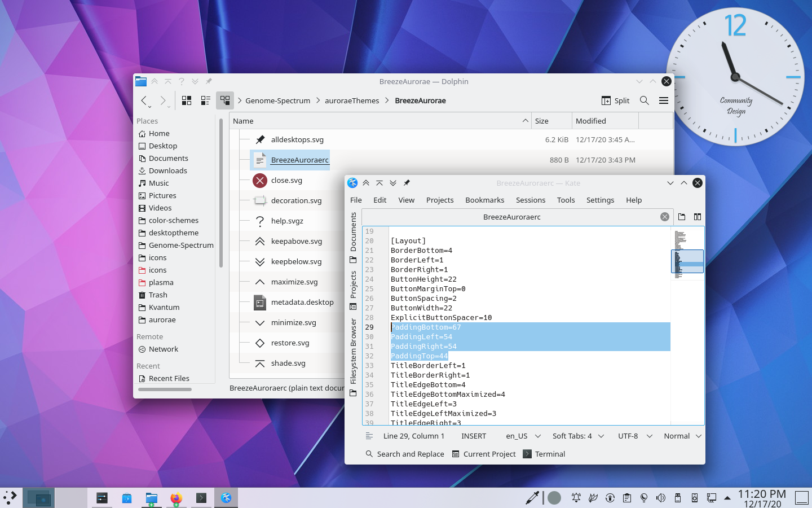This screenshot has width=812, height=508.
Task: Open Home in Places panel
Action: pos(159,133)
